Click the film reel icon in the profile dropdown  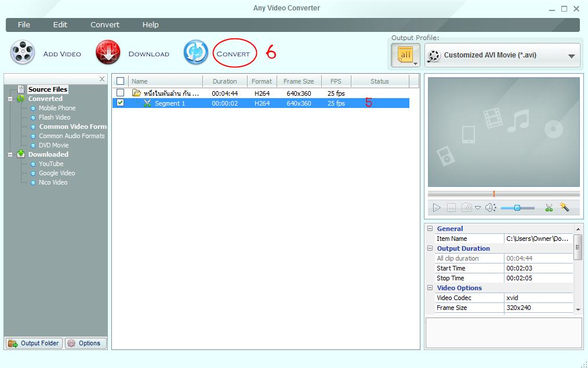[x=434, y=56]
